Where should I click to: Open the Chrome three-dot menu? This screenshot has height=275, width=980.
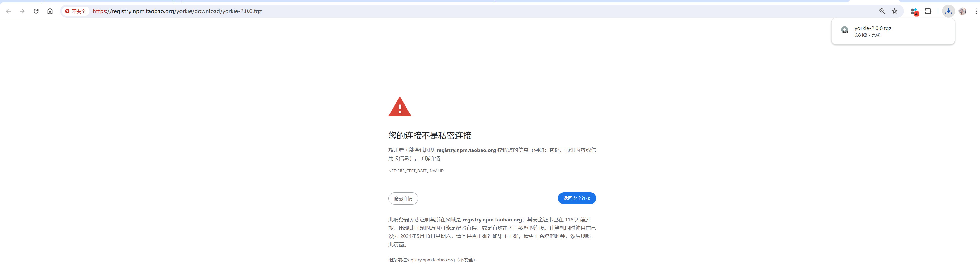[976, 11]
